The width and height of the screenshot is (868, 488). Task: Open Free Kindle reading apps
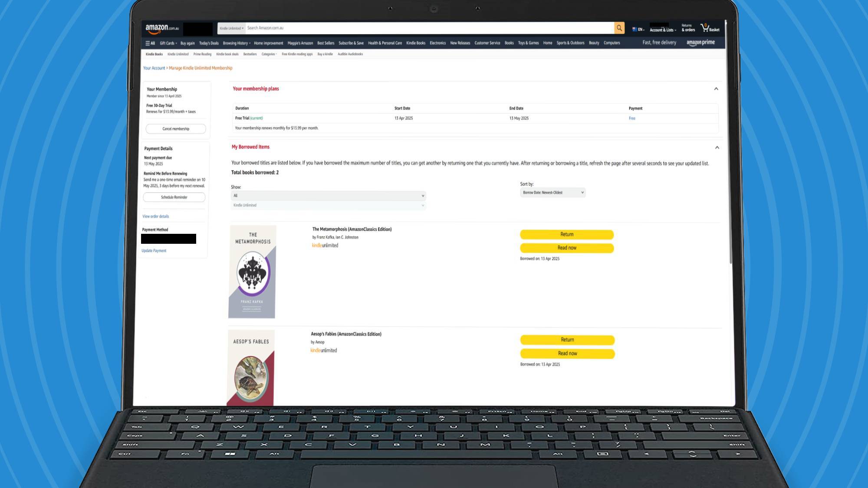(297, 54)
